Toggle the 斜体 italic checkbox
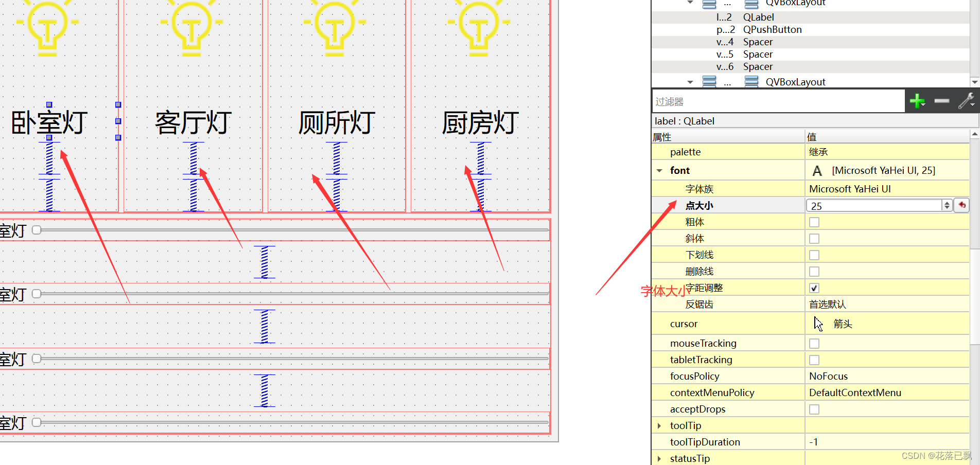 814,239
